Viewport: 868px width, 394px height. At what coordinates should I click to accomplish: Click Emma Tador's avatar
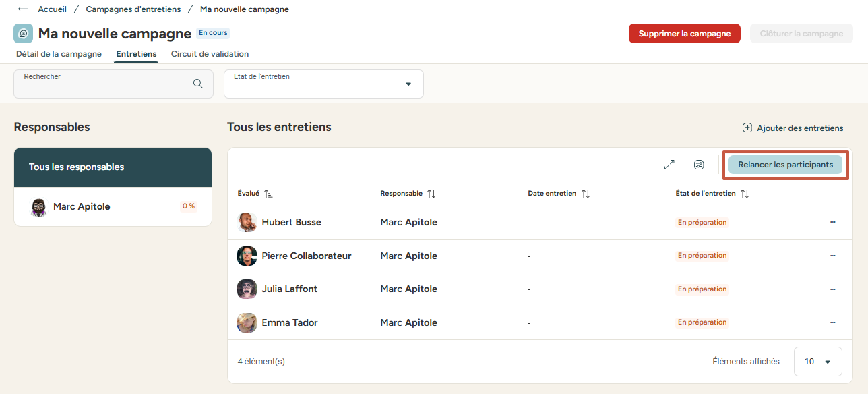(247, 322)
